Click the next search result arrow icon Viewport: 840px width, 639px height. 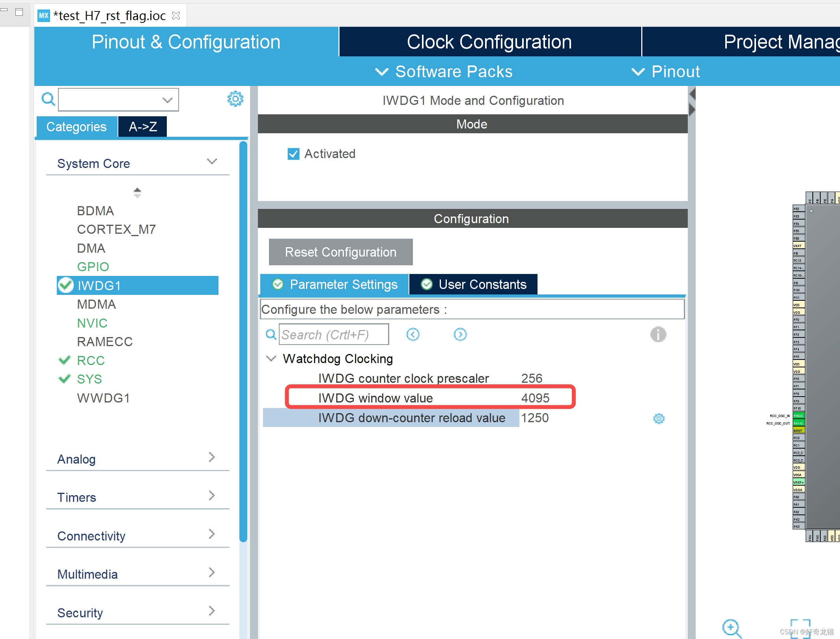tap(460, 335)
